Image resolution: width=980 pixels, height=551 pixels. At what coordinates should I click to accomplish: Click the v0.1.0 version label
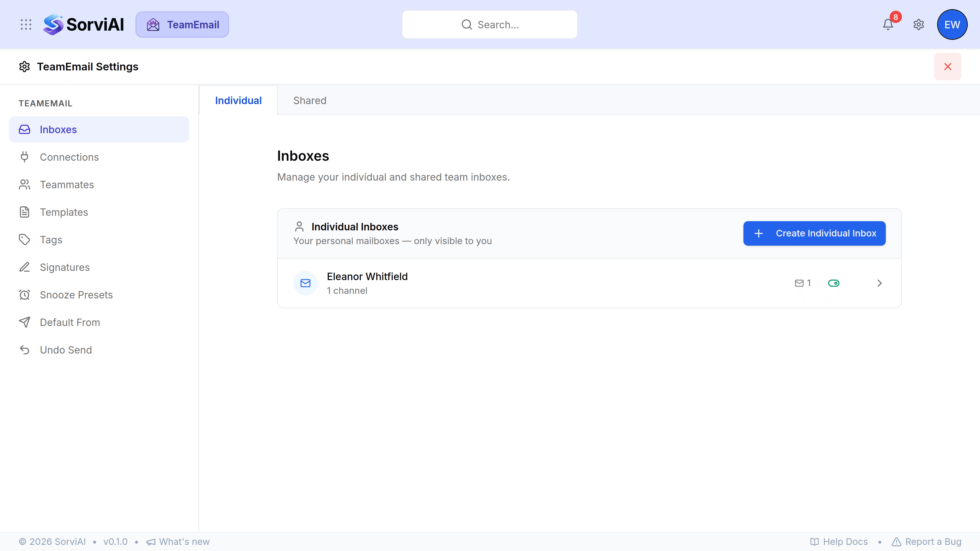point(115,542)
